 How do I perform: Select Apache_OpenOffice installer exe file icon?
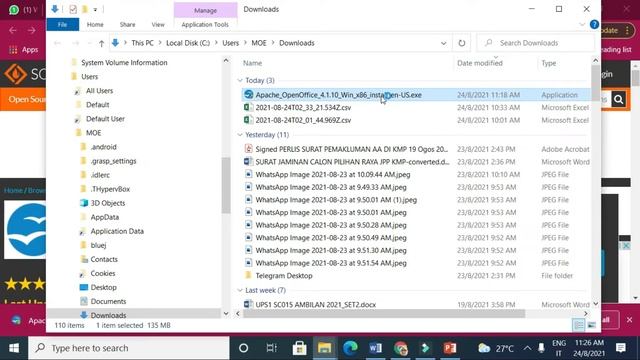(249, 95)
